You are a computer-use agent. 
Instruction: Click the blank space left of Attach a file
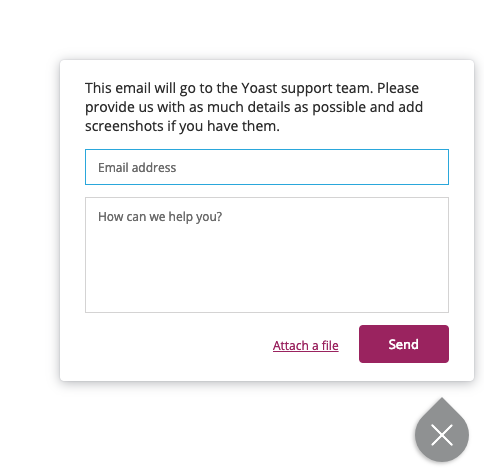point(178,345)
